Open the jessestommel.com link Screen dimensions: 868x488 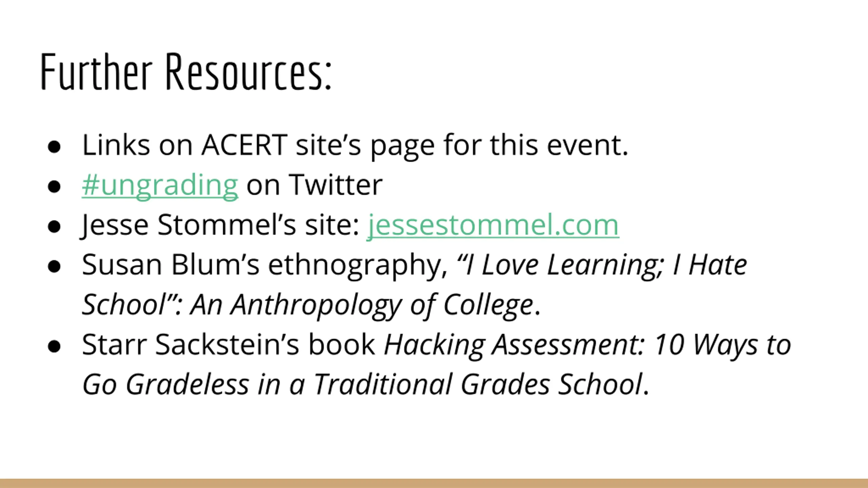coord(493,226)
